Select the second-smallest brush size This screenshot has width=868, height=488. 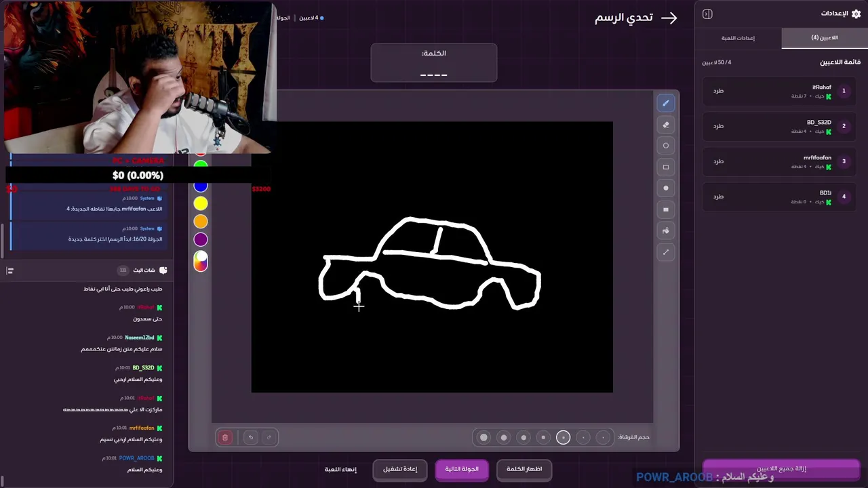tap(583, 437)
